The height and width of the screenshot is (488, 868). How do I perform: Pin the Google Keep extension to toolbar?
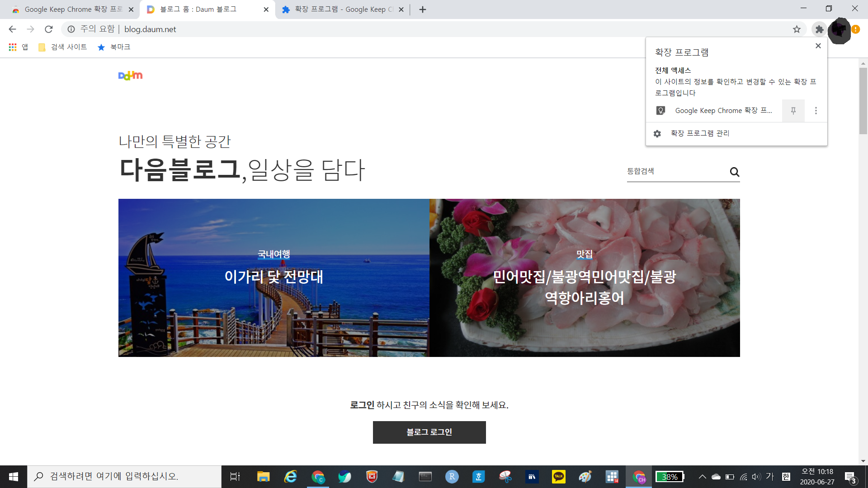pos(793,111)
